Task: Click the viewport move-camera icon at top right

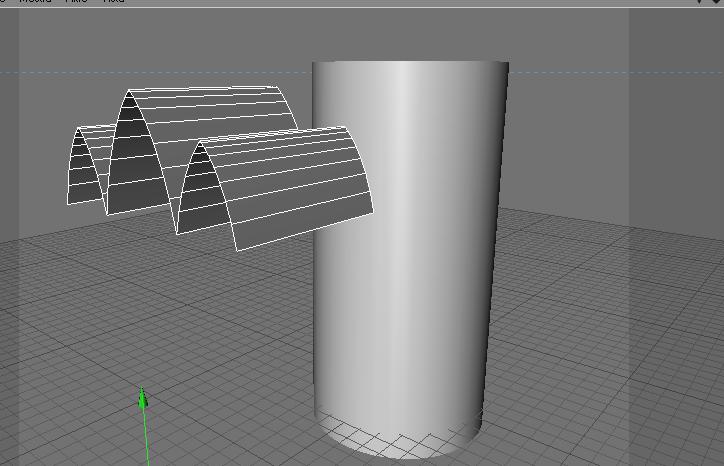Action: [x=700, y=1]
